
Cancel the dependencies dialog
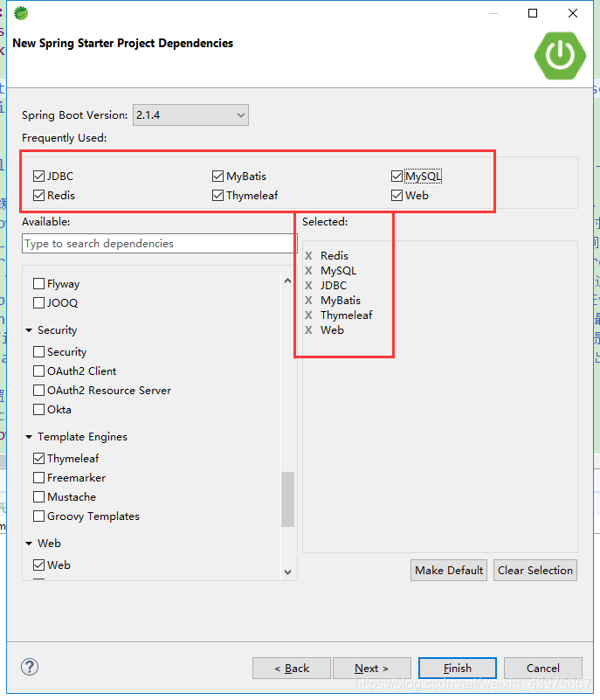543,669
